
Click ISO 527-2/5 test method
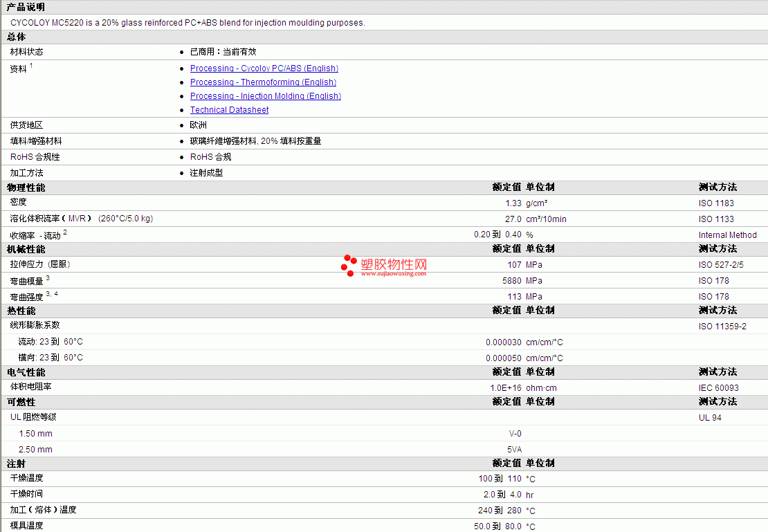coord(721,264)
